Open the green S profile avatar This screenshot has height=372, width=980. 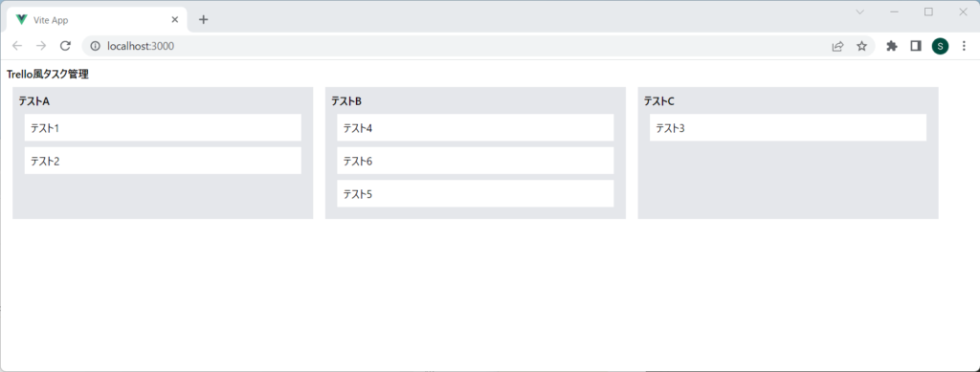(x=940, y=46)
